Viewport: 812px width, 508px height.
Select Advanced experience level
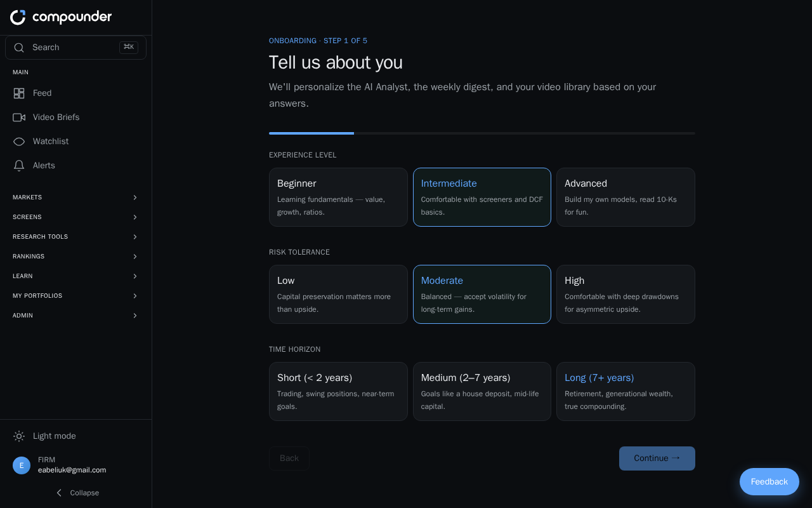pos(625,197)
